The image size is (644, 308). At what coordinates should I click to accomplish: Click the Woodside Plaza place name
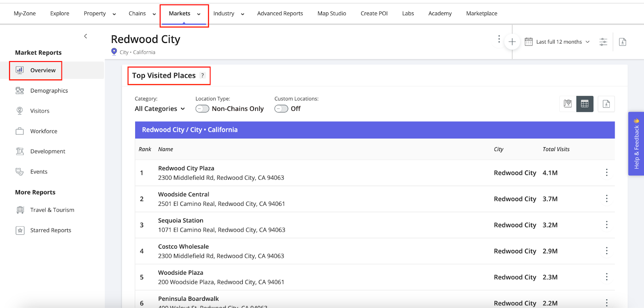[x=181, y=273]
